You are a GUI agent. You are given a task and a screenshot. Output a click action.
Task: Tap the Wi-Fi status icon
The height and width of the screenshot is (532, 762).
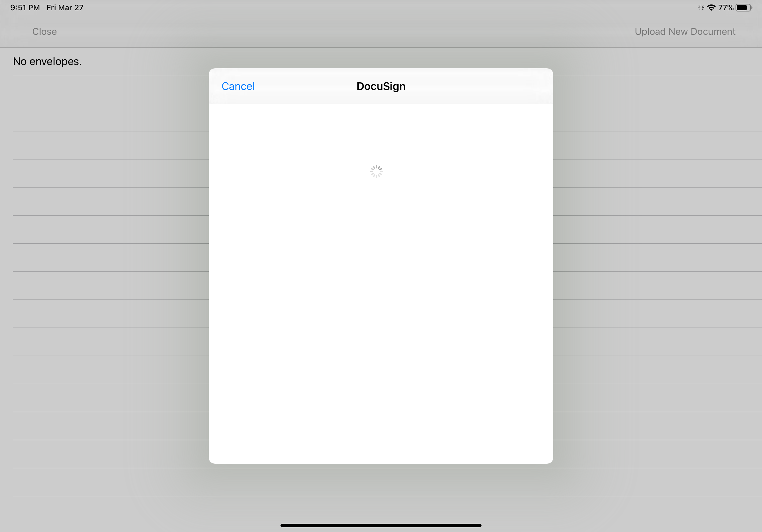(711, 8)
